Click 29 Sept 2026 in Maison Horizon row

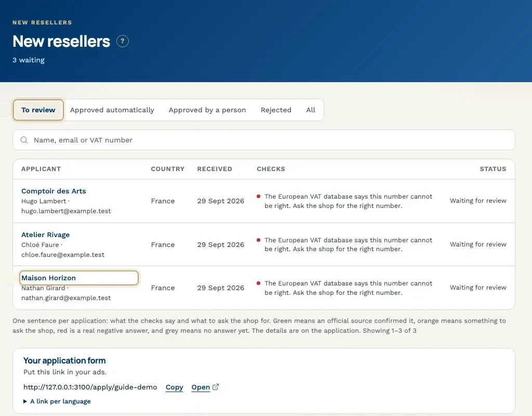point(220,288)
